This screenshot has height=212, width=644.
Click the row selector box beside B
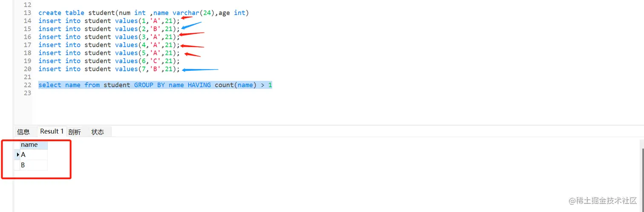[x=17, y=165]
